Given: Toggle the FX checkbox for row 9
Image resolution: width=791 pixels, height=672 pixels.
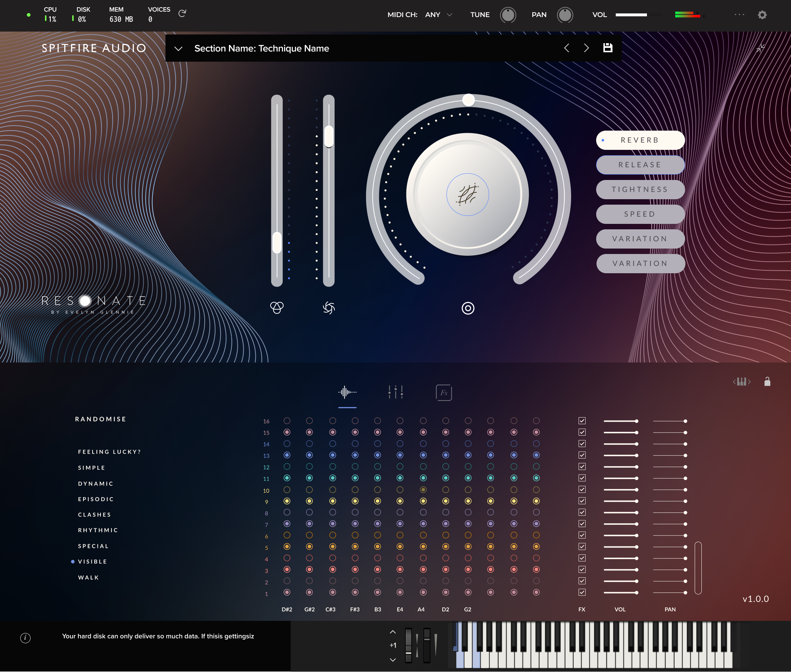Looking at the screenshot, I should (x=582, y=501).
